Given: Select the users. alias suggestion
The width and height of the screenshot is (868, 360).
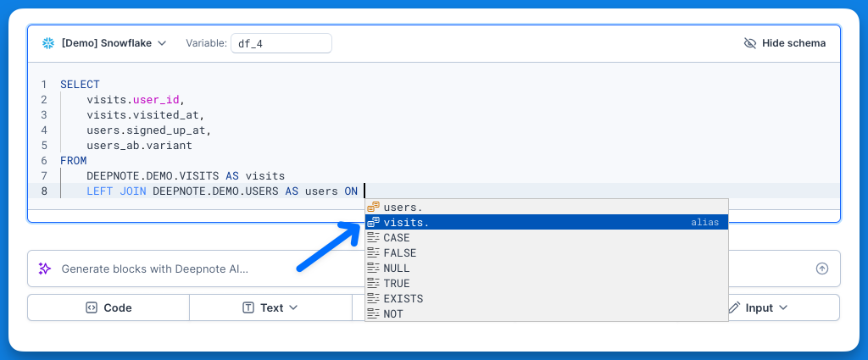Looking at the screenshot, I should pyautogui.click(x=547, y=208).
